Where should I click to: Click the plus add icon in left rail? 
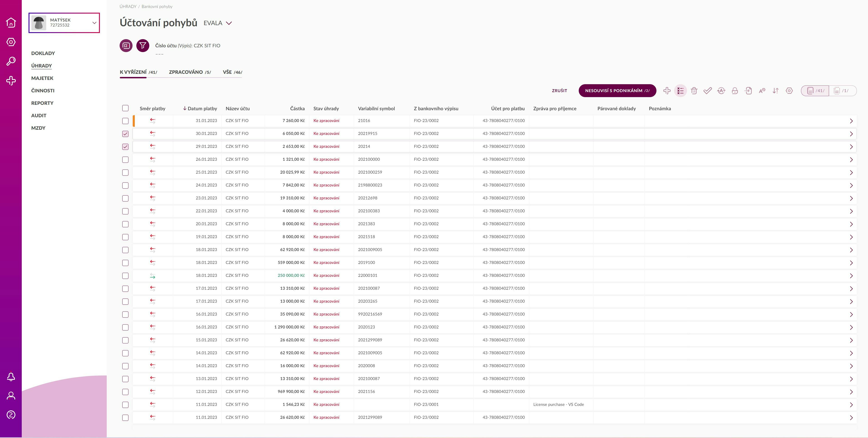pos(11,80)
